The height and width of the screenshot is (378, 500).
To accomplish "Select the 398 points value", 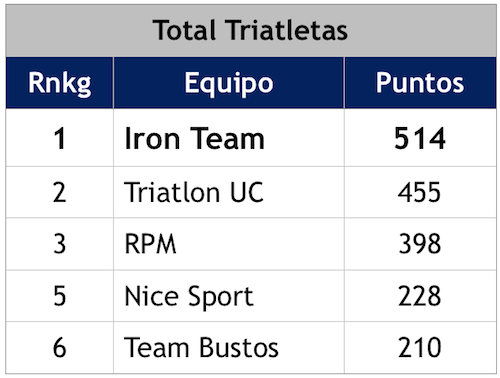I will coord(420,244).
